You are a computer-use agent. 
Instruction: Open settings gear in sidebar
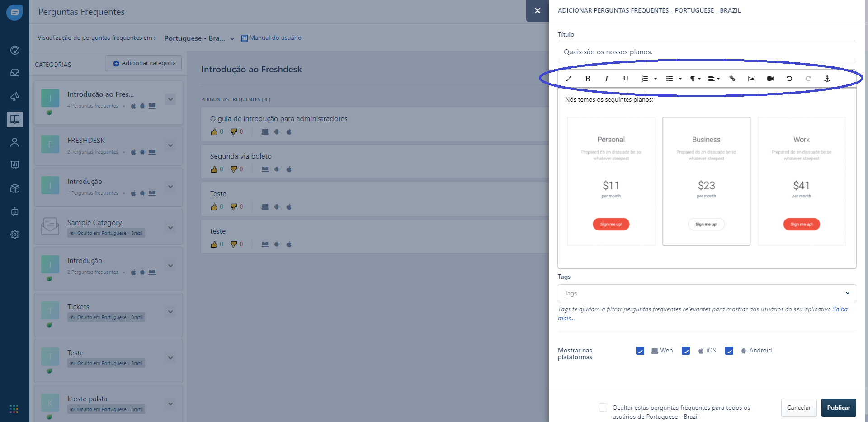point(15,234)
